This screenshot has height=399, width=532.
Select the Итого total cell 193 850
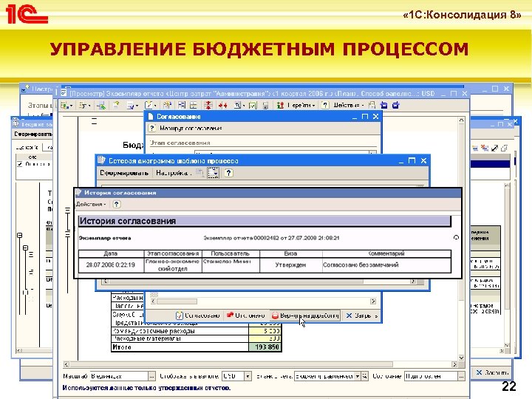click(x=265, y=347)
